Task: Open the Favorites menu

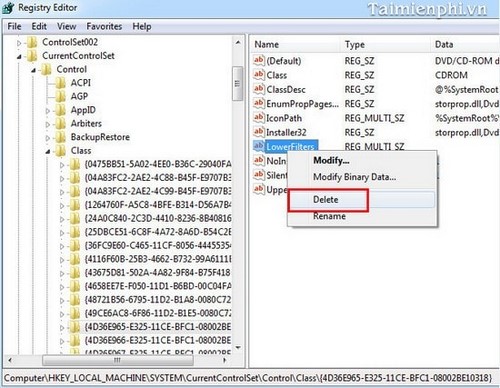Action: point(104,26)
